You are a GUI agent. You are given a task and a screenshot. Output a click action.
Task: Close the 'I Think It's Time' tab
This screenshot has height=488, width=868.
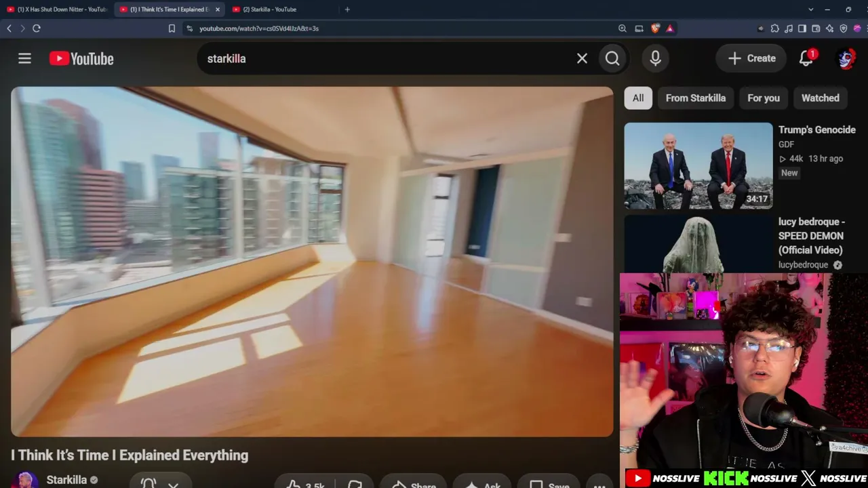[x=217, y=9]
